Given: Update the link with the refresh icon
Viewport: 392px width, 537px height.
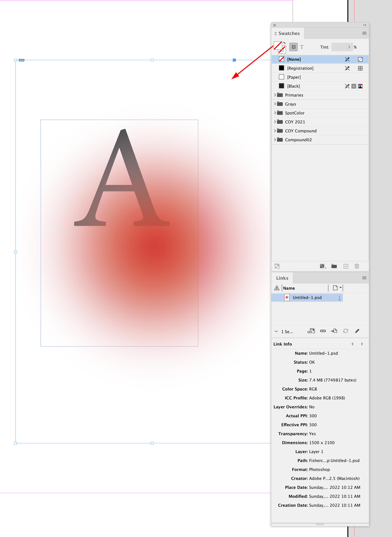Looking at the screenshot, I should [345, 331].
